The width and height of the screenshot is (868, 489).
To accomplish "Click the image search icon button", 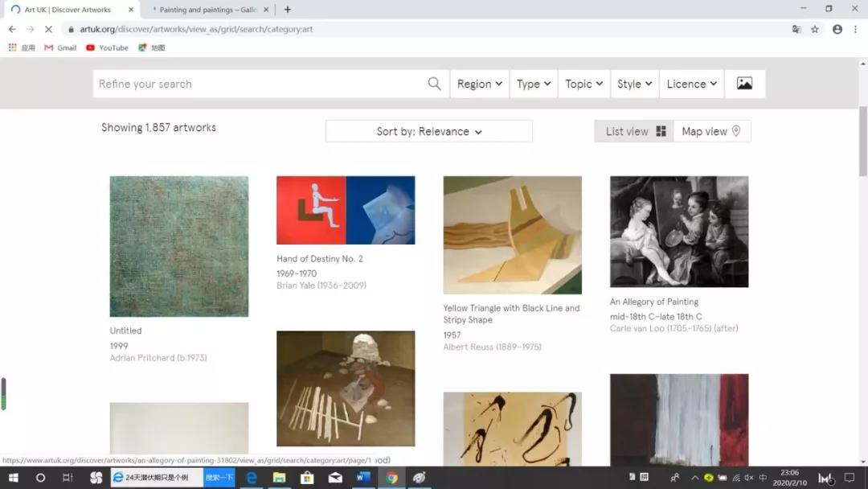I will pos(744,84).
